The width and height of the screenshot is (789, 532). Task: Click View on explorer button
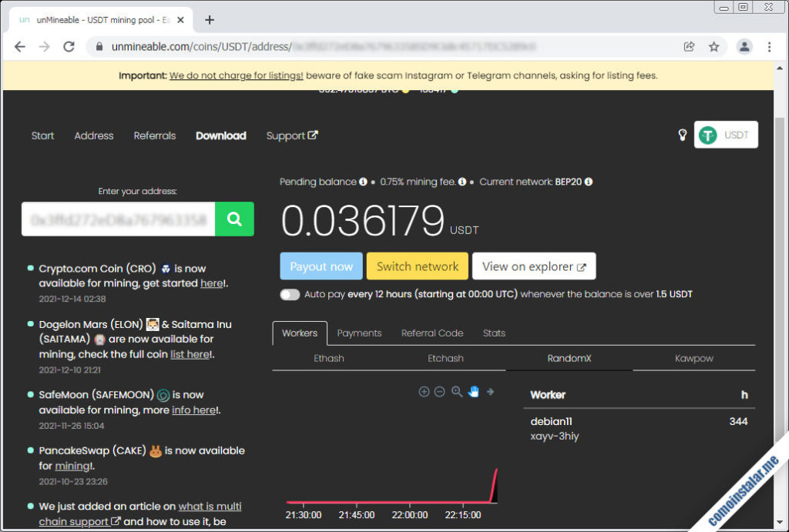coord(534,266)
